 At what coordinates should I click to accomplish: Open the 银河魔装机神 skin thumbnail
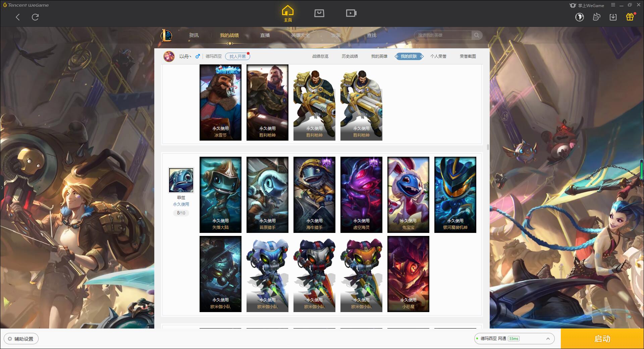pyautogui.click(x=455, y=195)
